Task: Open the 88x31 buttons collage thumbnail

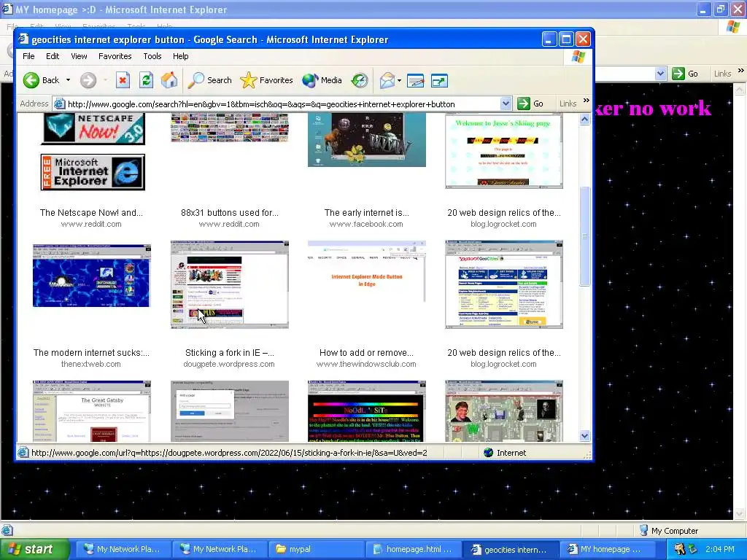Action: tap(230, 128)
